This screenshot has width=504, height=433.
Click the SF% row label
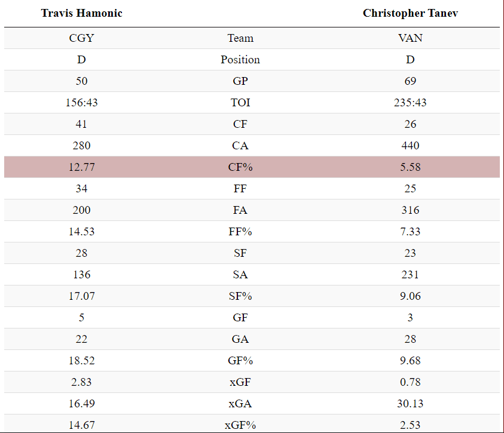[x=240, y=296]
